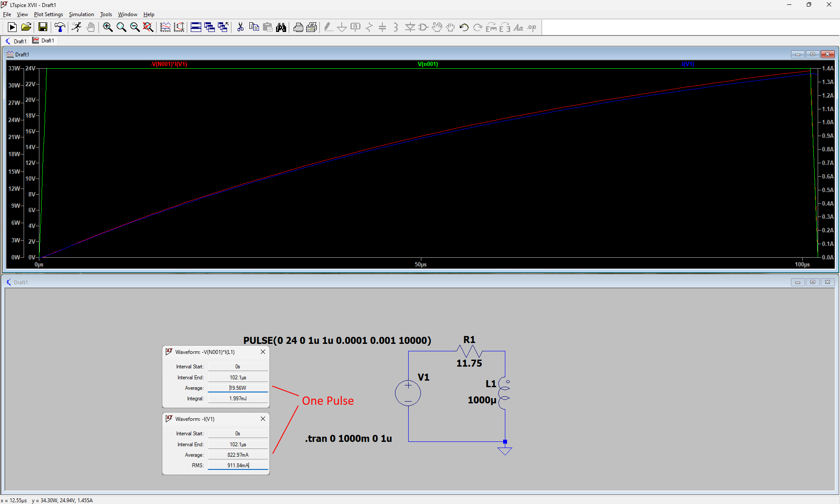
Task: Close the -V(N001)*I(L1) waveform dialog
Action: click(x=263, y=352)
